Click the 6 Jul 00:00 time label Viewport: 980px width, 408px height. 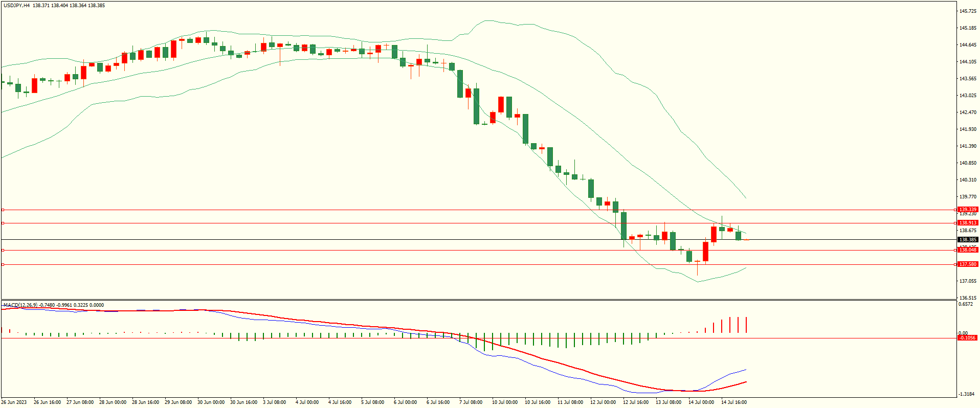tap(405, 402)
